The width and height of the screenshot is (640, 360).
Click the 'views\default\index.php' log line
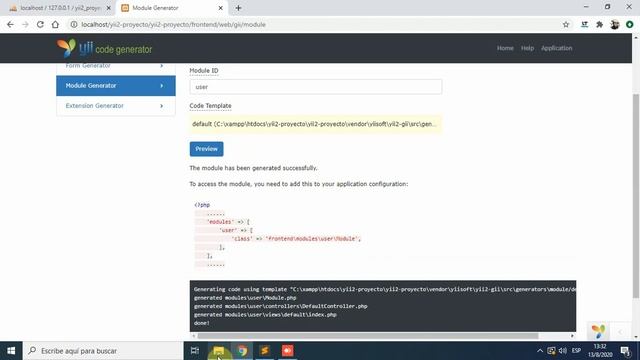(265, 315)
